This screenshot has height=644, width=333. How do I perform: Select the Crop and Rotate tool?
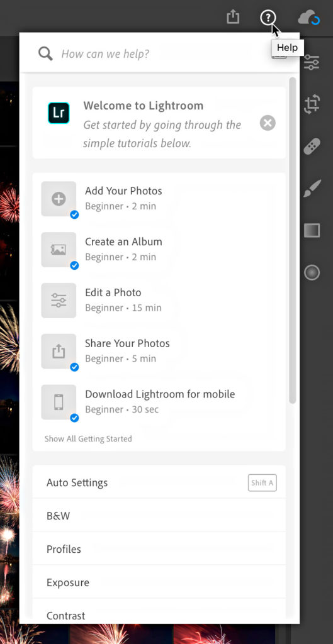(312, 104)
